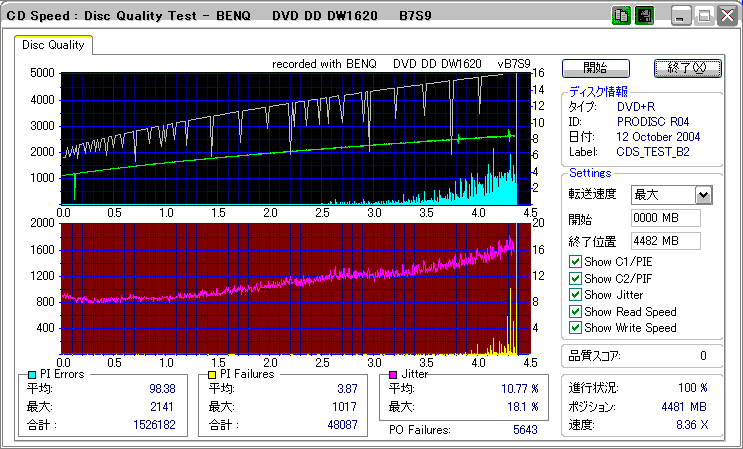Close the window with the X icon
The width and height of the screenshot is (743, 449).
point(727,15)
